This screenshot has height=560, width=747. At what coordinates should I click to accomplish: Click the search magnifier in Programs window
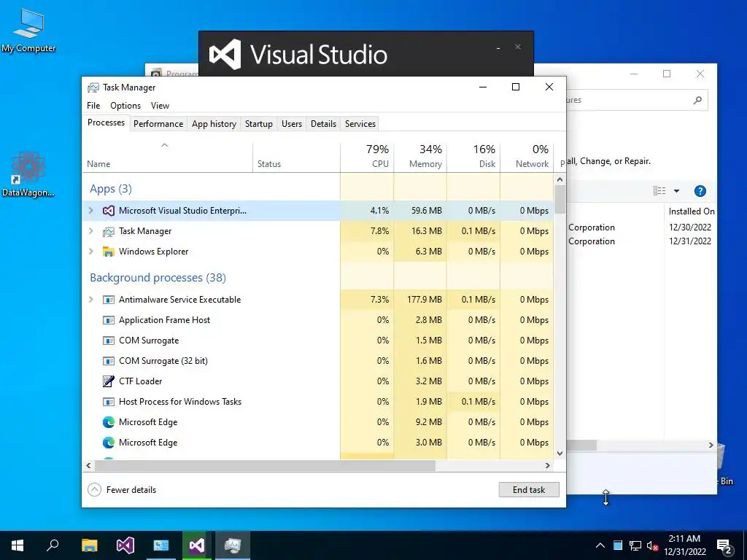[x=697, y=100]
